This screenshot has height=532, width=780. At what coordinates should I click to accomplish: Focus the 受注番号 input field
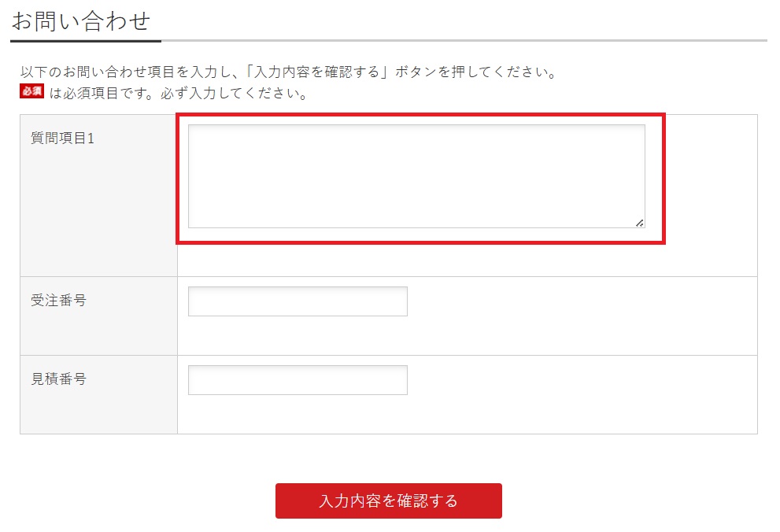298,301
